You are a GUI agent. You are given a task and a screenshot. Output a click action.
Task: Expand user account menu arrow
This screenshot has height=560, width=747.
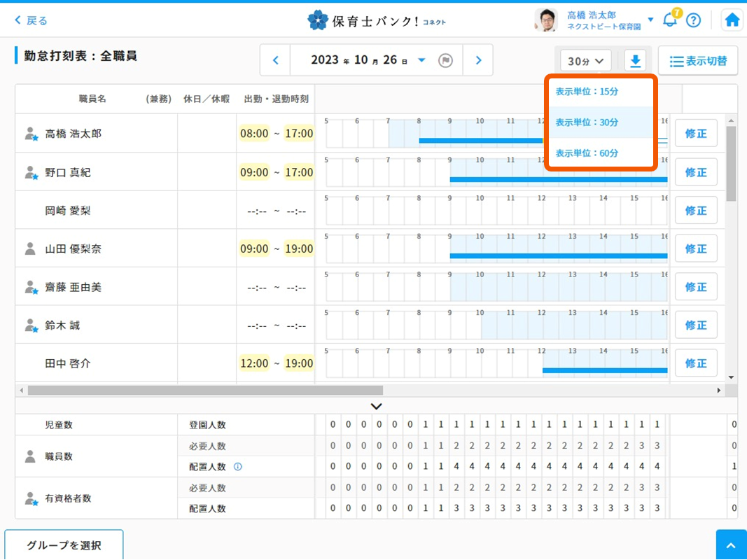pyautogui.click(x=650, y=20)
